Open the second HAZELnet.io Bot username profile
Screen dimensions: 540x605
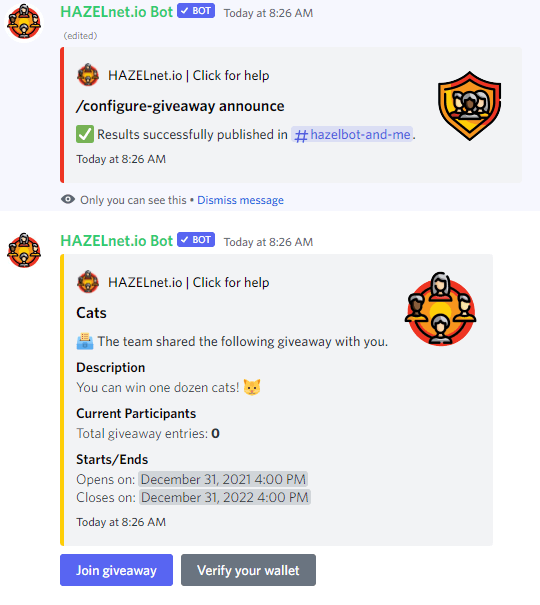click(x=116, y=241)
